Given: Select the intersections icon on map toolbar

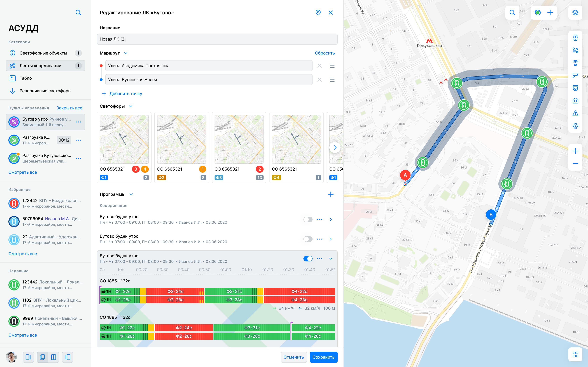Looking at the screenshot, I should point(575,126).
